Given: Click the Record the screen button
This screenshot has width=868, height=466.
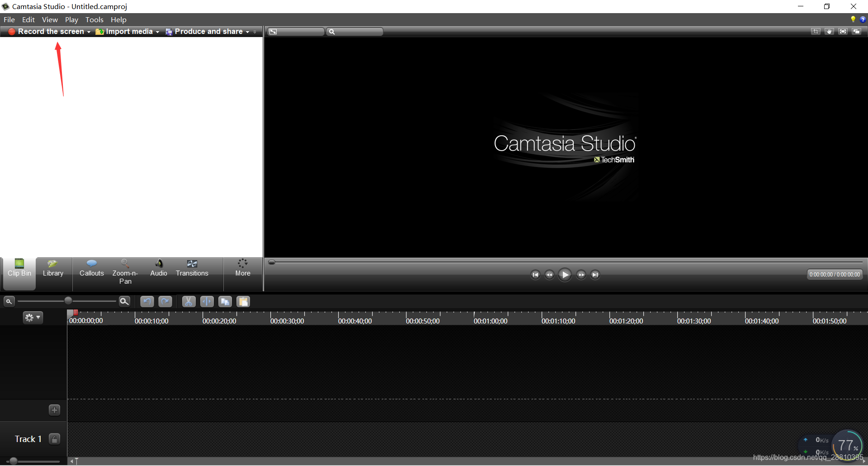Looking at the screenshot, I should (46, 32).
